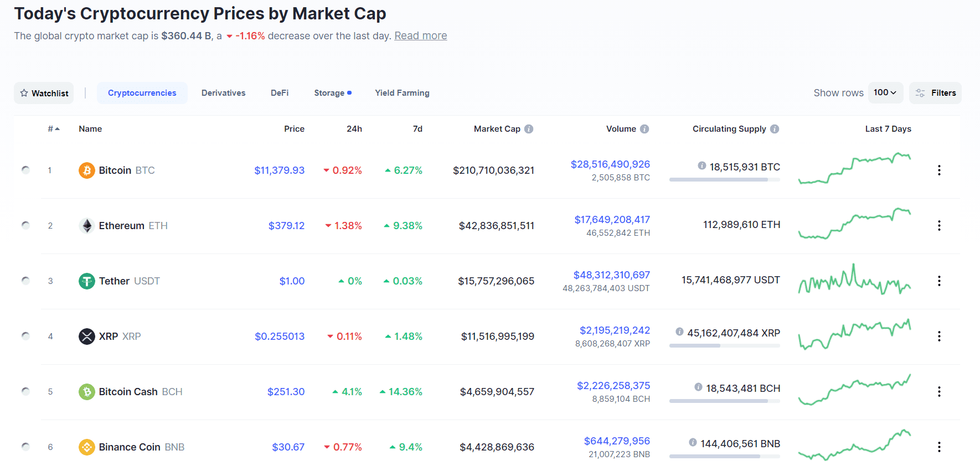980x471 pixels.
Task: Click info icon beside 18,515,931 BTC supply
Action: coord(702,165)
